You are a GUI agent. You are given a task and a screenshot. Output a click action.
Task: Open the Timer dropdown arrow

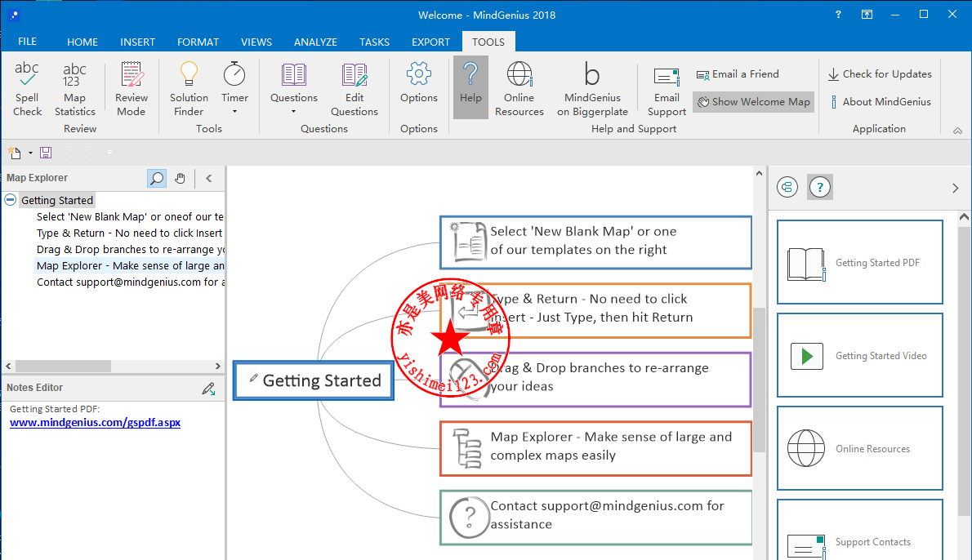pos(234,112)
